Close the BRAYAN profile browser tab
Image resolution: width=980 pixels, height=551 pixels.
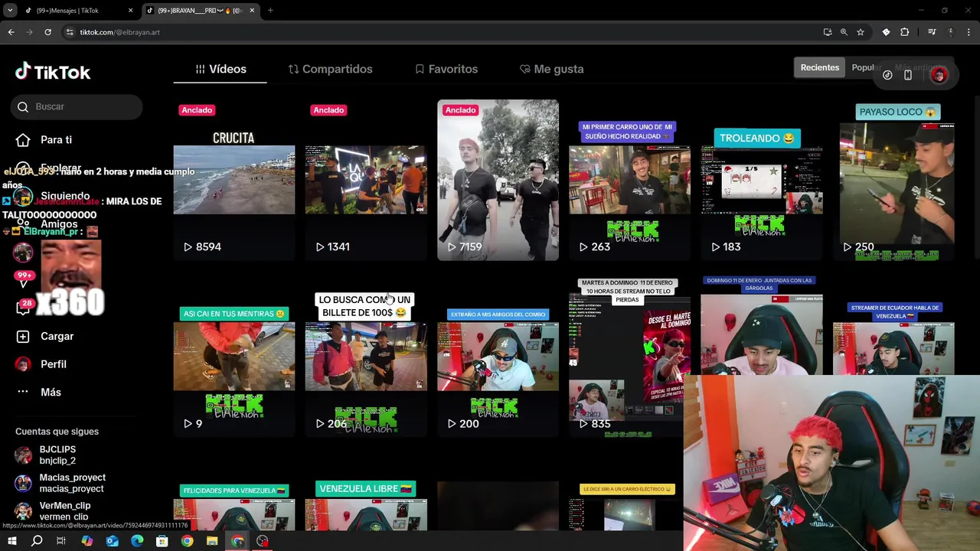pyautogui.click(x=252, y=11)
